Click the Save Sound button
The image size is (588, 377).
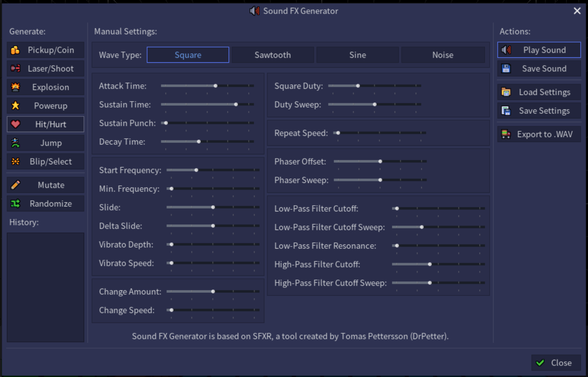click(x=539, y=69)
